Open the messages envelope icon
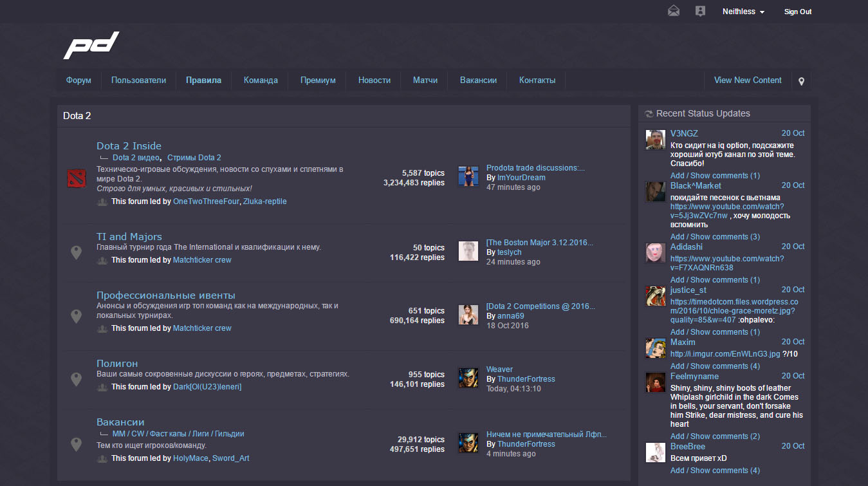868x486 pixels. tap(674, 11)
